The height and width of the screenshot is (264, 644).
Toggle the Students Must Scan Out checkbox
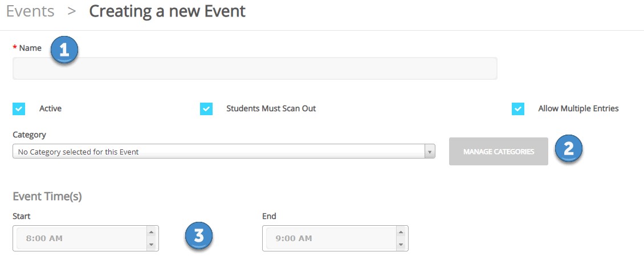pyautogui.click(x=206, y=109)
